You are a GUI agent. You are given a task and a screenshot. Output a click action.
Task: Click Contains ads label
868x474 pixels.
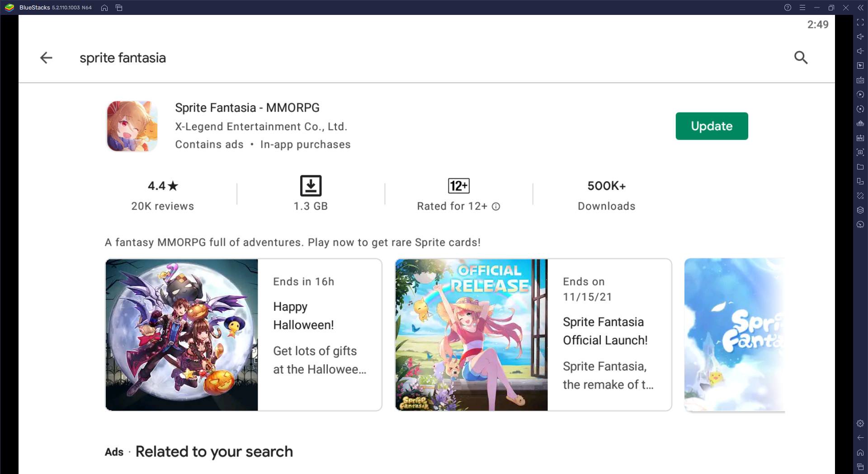(209, 145)
